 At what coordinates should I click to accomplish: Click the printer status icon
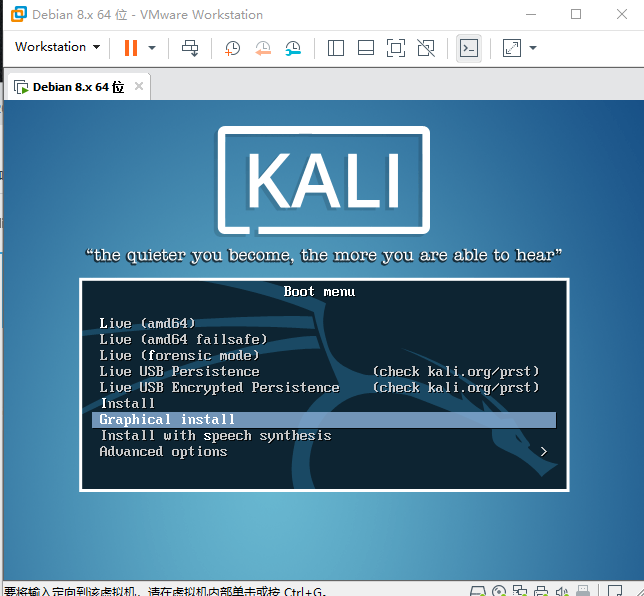click(x=541, y=591)
